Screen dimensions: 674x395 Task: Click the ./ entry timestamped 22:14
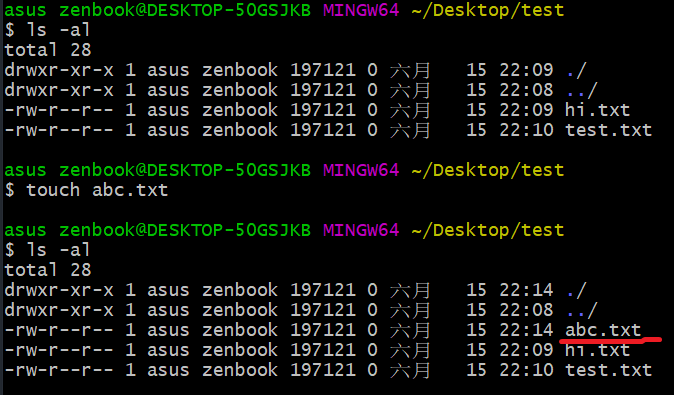(x=576, y=290)
